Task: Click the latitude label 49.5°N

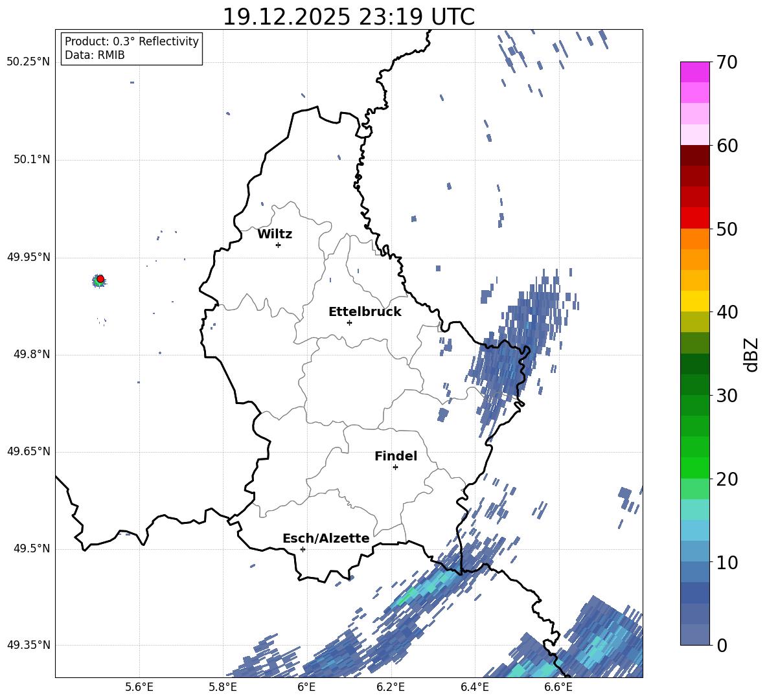Action: coord(32,548)
